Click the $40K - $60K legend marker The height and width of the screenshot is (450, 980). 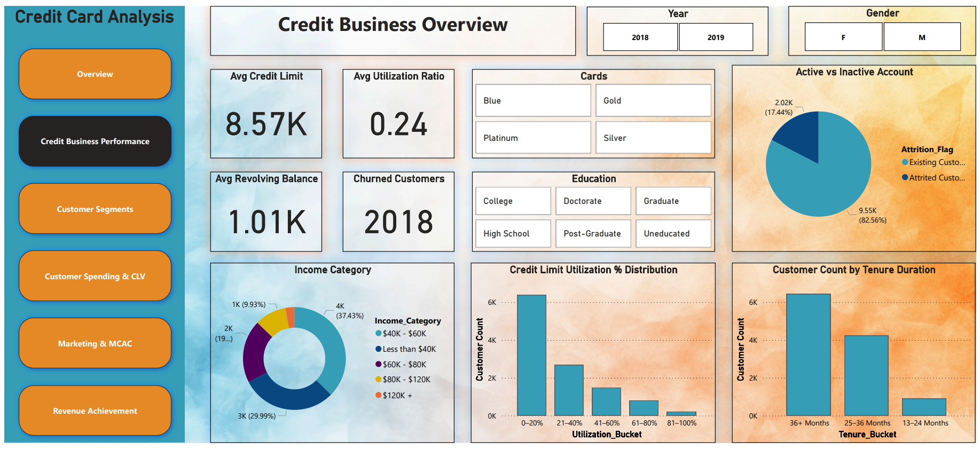click(379, 334)
